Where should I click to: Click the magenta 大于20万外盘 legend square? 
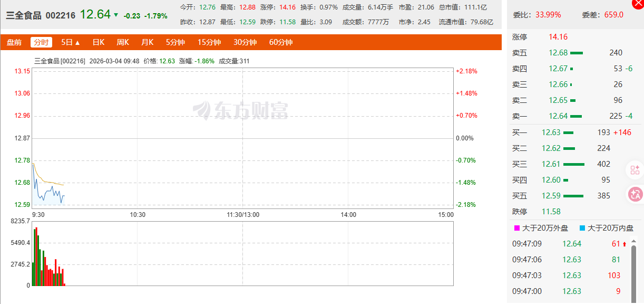(516, 229)
